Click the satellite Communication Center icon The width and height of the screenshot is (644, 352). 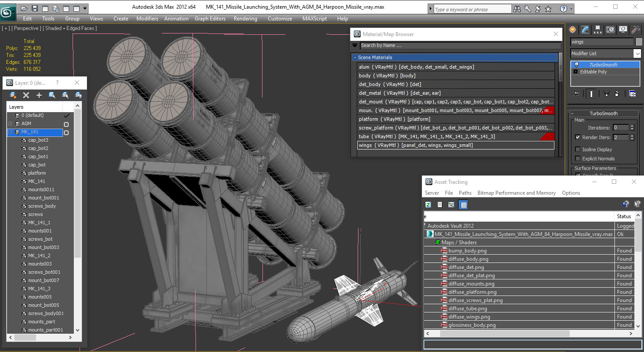point(538,9)
